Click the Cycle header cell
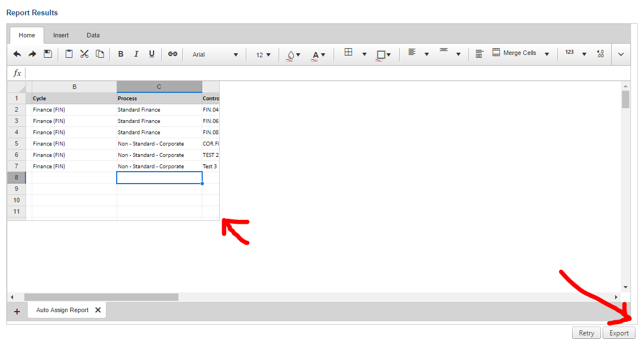This screenshot has width=644, height=349. click(x=74, y=98)
